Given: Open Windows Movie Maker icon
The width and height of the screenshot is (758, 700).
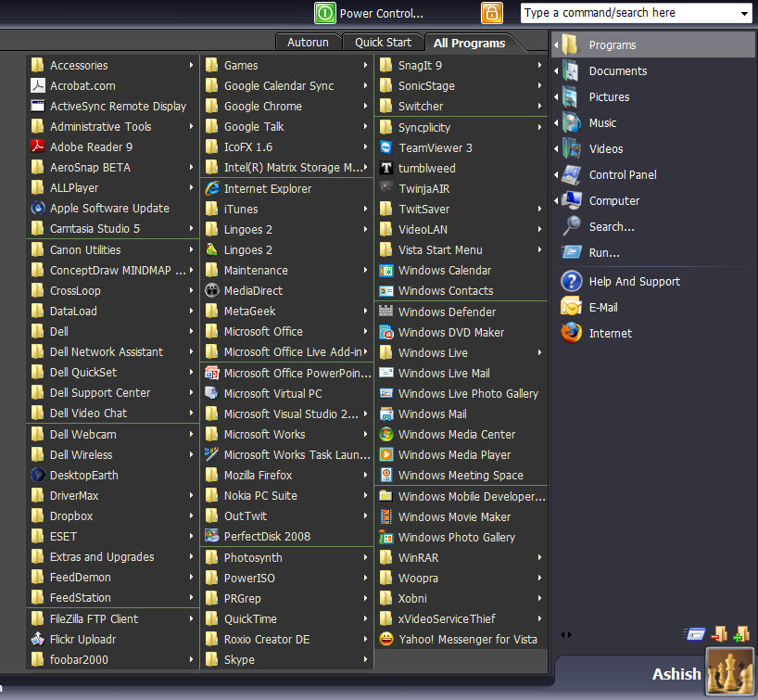Looking at the screenshot, I should [385, 516].
